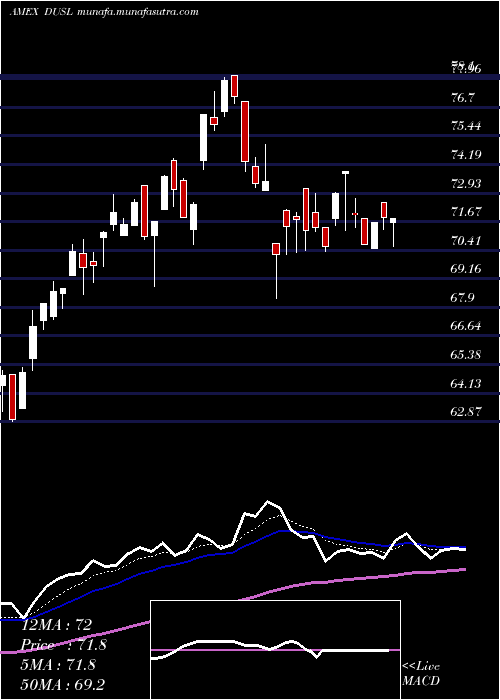Click the 76.7 price axis label

tap(464, 97)
